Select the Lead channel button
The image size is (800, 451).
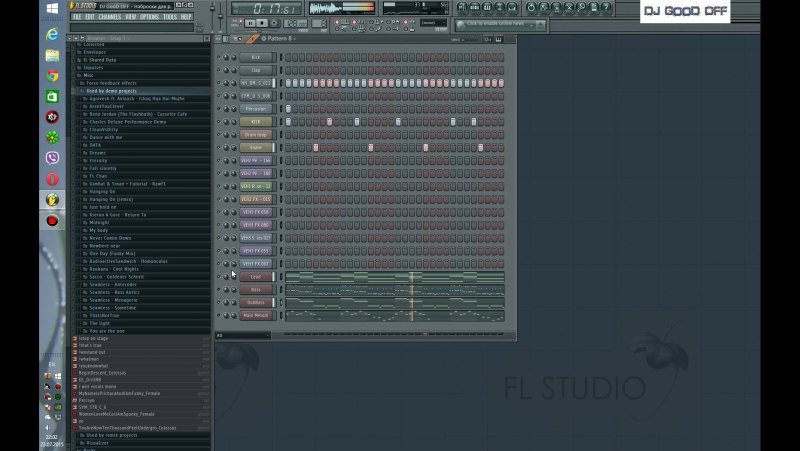pos(258,277)
